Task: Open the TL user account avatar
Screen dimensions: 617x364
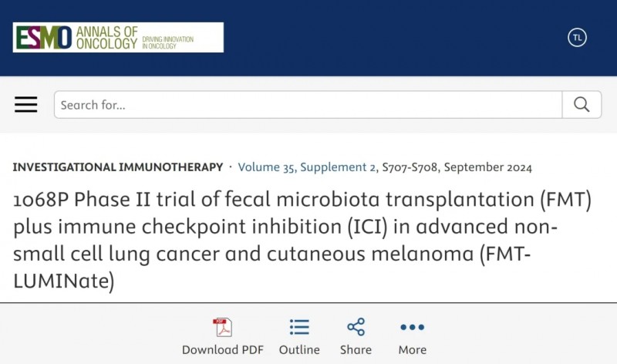Action: pyautogui.click(x=577, y=38)
